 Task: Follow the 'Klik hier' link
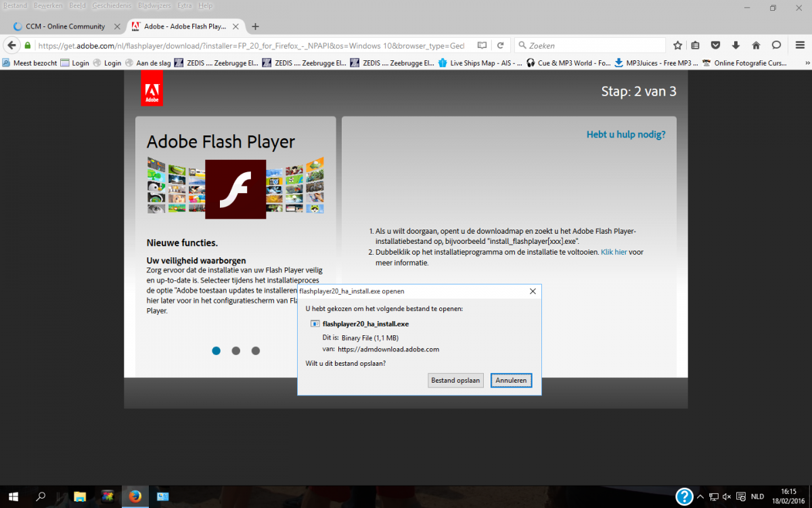[x=614, y=252]
